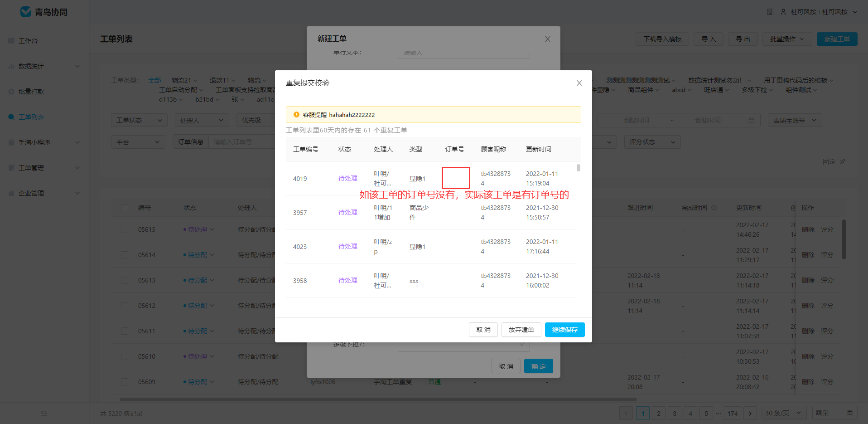Collapse the sidebar with bottom icon
Screen dimensions: 868x424
coord(44,413)
